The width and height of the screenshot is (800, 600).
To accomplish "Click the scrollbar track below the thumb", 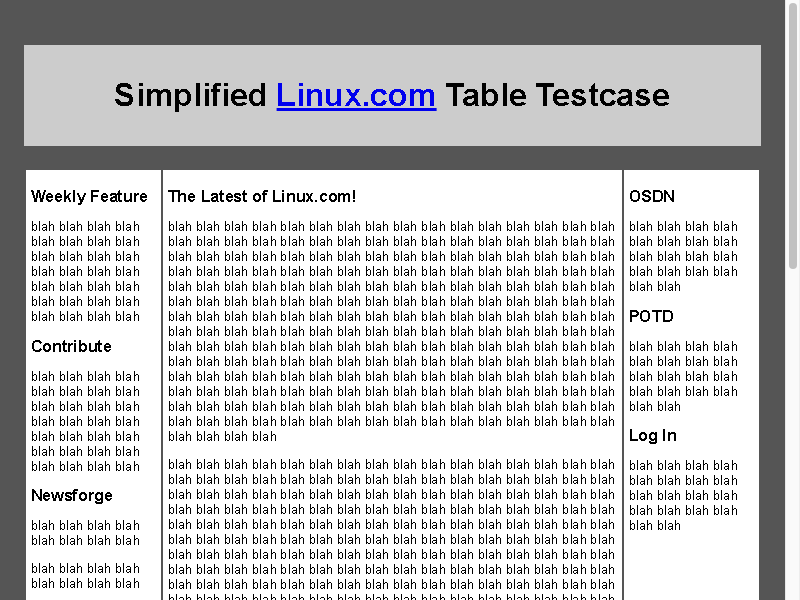I will click(x=793, y=434).
